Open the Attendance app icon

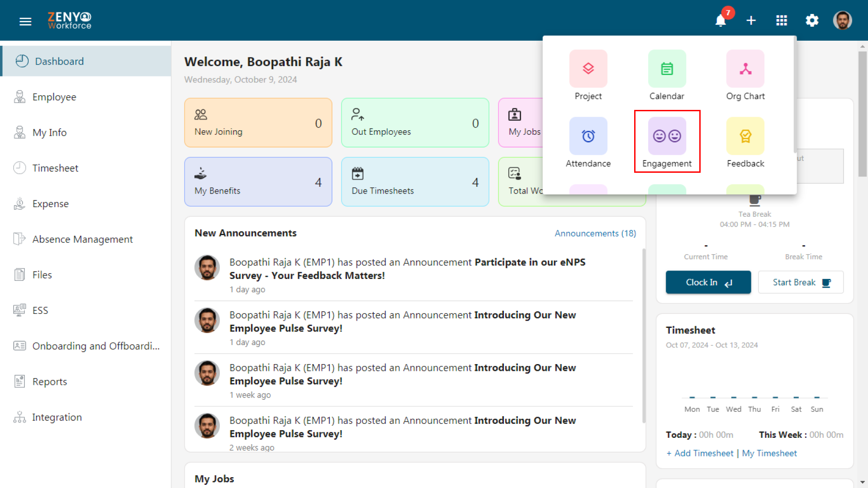(x=588, y=136)
